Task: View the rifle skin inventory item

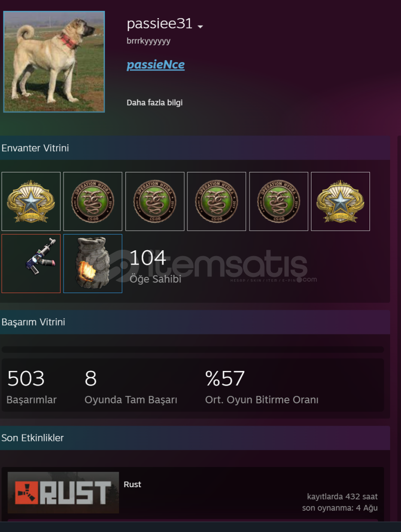Action: point(31,263)
